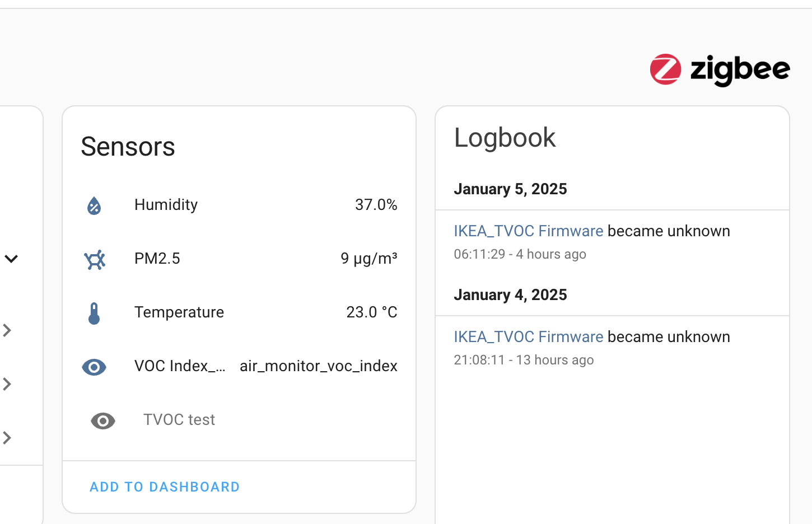Click the Humidity water-drop icon
This screenshot has width=812, height=524.
[x=94, y=205]
